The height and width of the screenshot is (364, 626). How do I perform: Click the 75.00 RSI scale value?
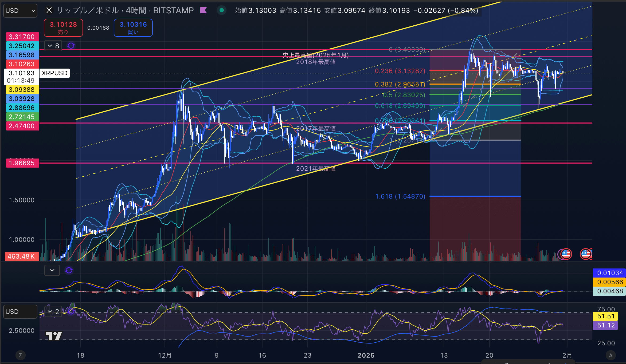coord(606,309)
